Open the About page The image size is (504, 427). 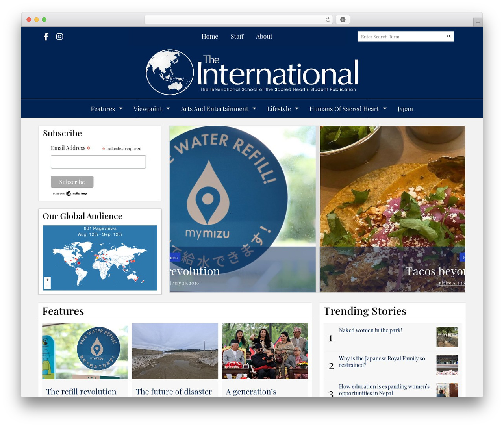pos(264,36)
